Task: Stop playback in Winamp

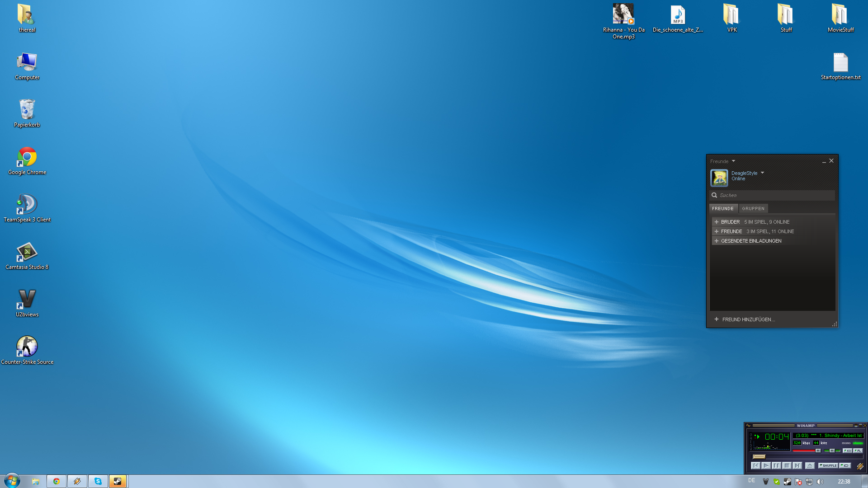Action: [787, 465]
